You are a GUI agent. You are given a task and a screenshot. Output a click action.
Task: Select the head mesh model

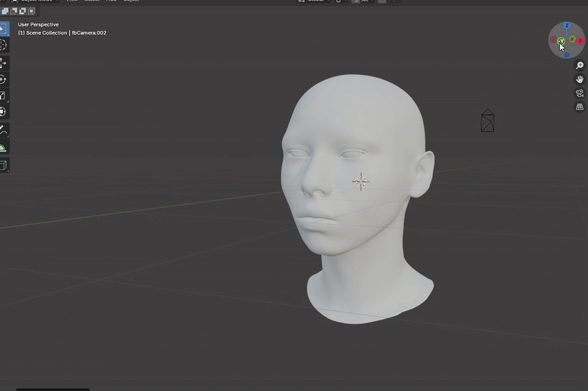click(x=356, y=198)
